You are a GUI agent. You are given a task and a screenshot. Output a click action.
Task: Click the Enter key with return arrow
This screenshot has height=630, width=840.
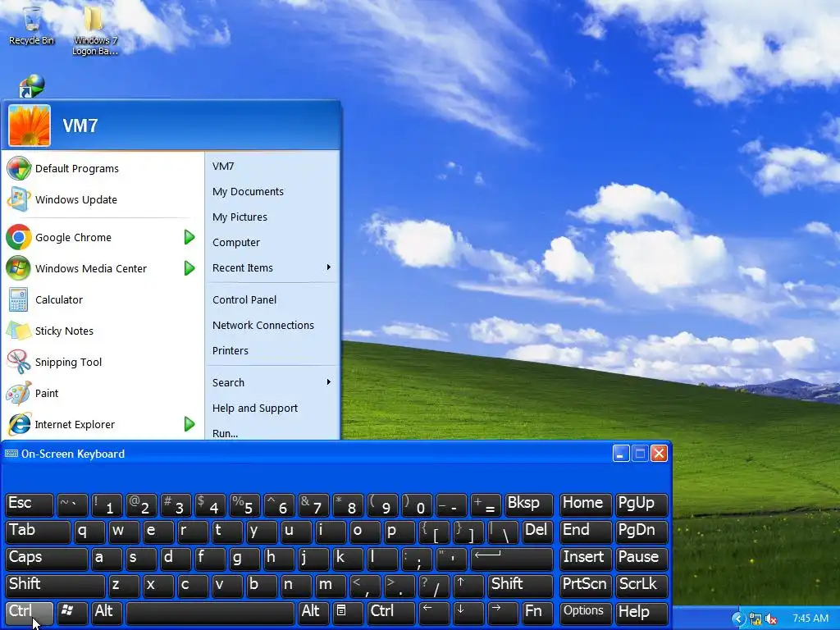tap(512, 558)
